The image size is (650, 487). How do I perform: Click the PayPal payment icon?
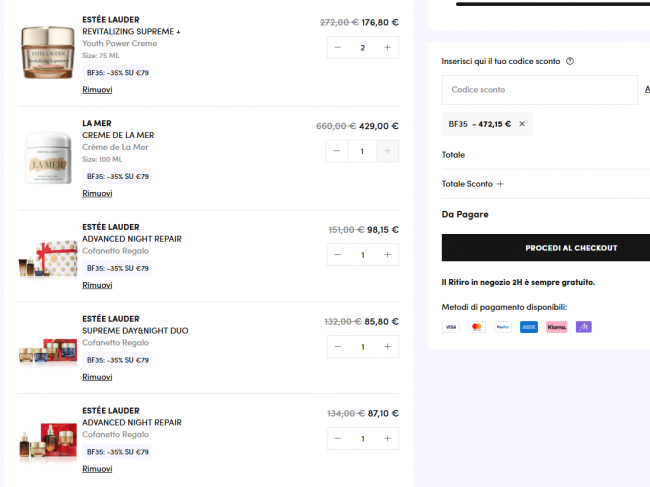pos(502,327)
